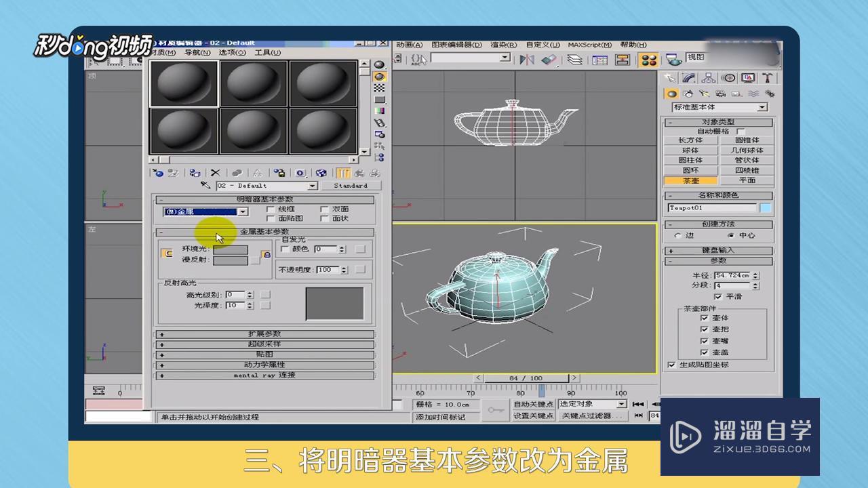Screen dimensions: 868x488
Task: Click the 长方体 object button
Action: pos(690,140)
